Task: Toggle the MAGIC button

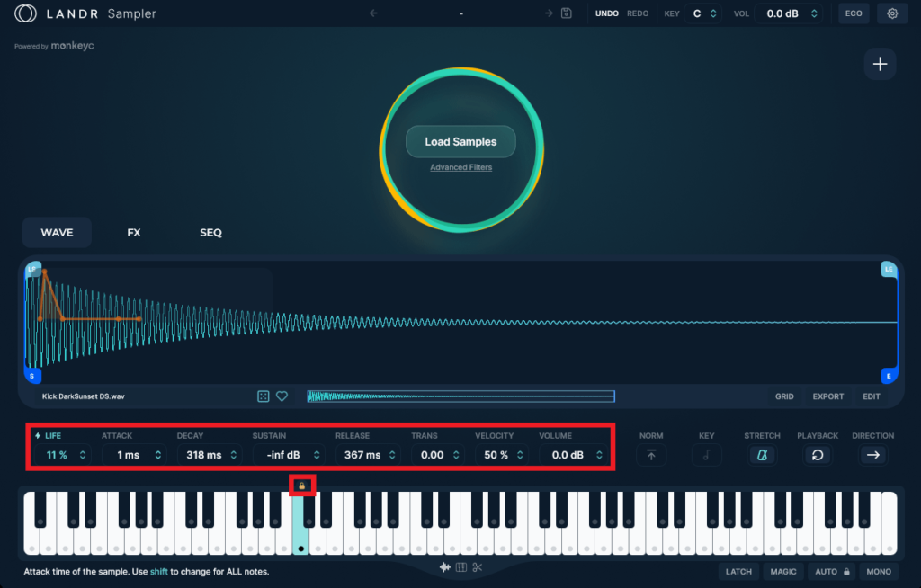Action: click(x=783, y=572)
